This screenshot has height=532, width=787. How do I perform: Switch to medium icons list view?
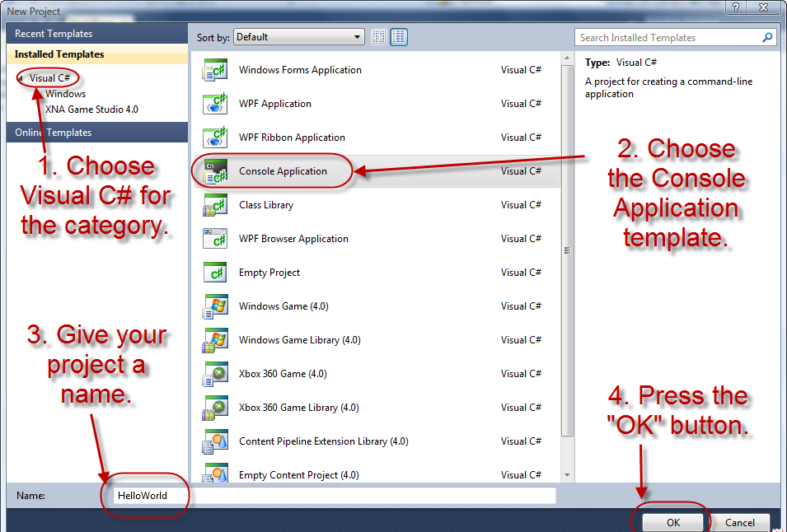click(x=399, y=37)
